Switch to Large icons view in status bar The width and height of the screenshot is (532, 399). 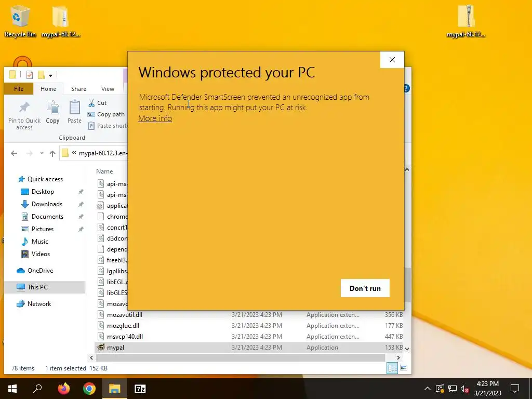pyautogui.click(x=404, y=368)
